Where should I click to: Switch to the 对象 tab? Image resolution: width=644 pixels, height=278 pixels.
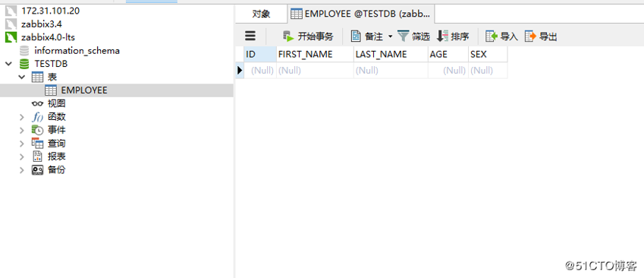[x=261, y=14]
